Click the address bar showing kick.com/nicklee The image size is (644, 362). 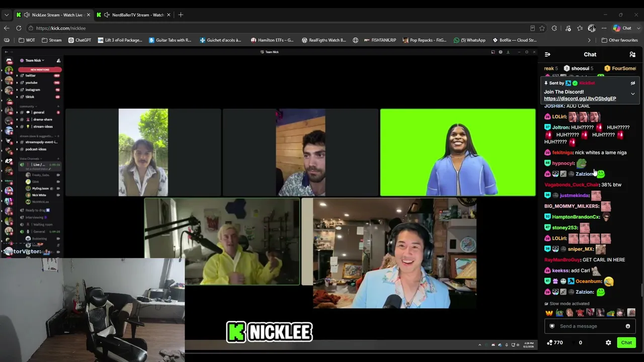[x=287, y=28]
